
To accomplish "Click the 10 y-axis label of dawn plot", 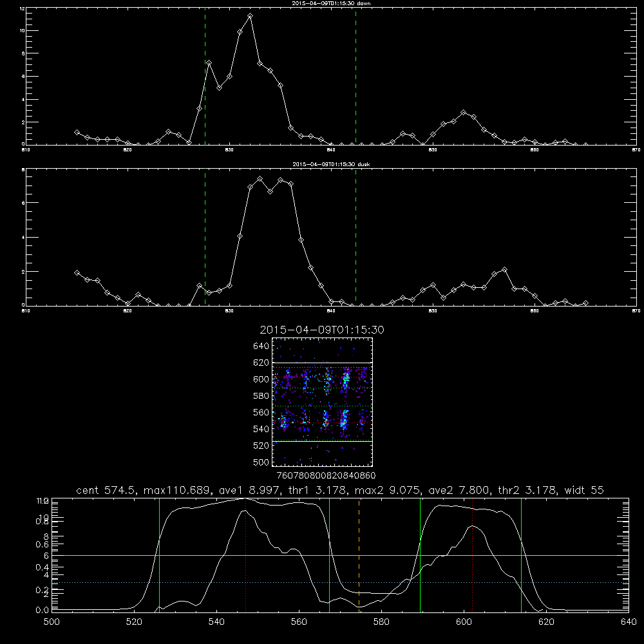I will [22, 31].
